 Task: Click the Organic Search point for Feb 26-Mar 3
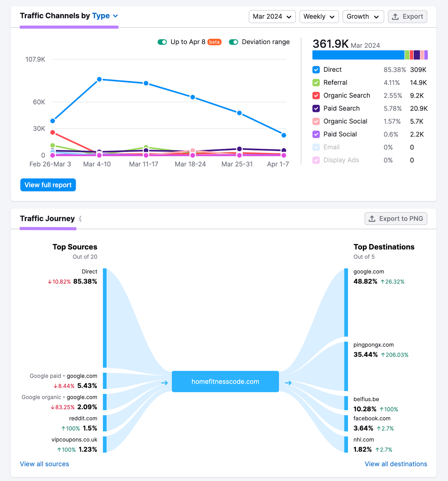click(53, 132)
